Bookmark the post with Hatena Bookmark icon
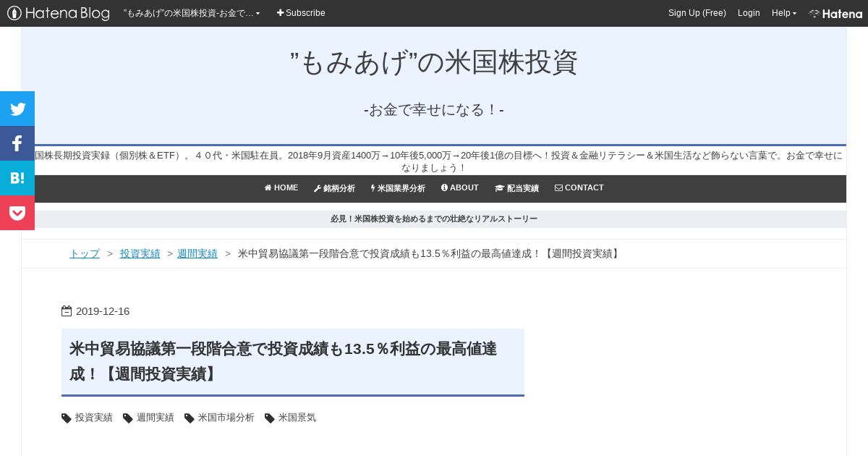This screenshot has width=868, height=456. [x=17, y=178]
